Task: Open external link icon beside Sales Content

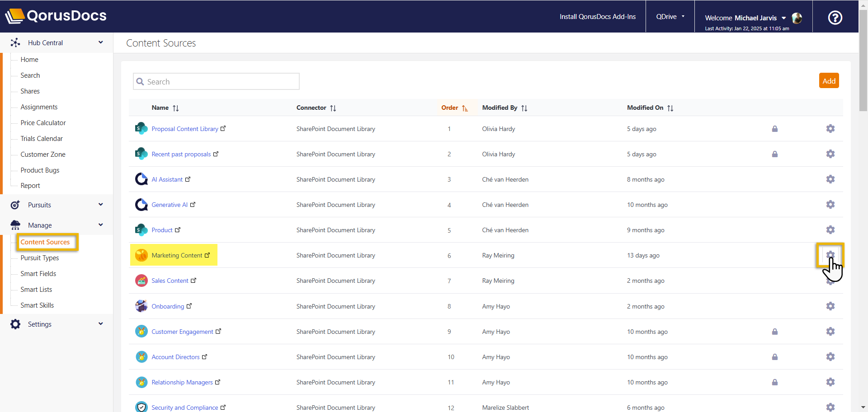Action: (x=193, y=280)
